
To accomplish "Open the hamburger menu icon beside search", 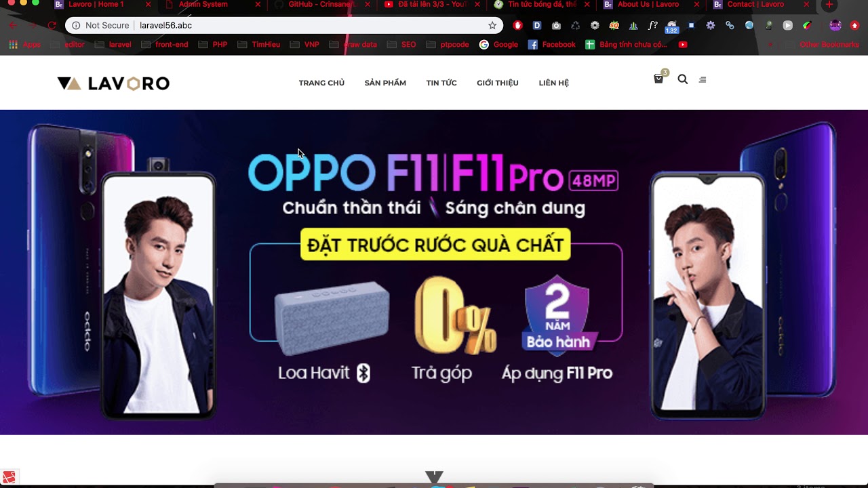I will 703,79.
